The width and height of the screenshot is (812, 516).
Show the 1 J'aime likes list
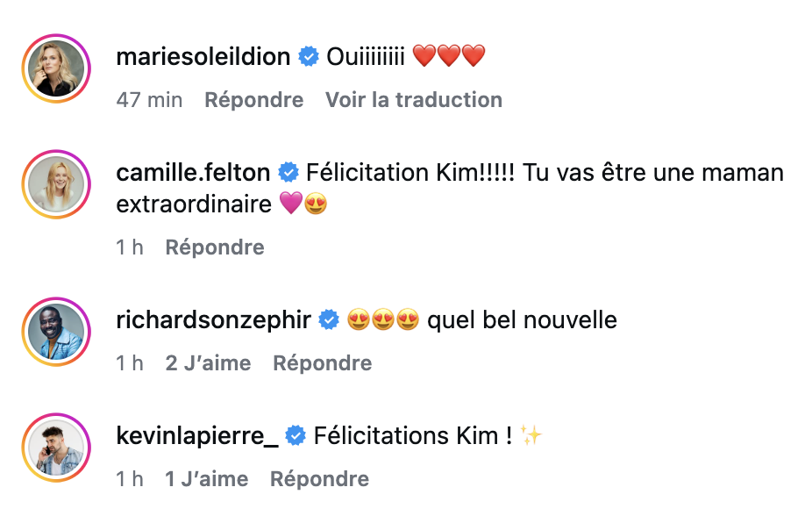pyautogui.click(x=206, y=479)
